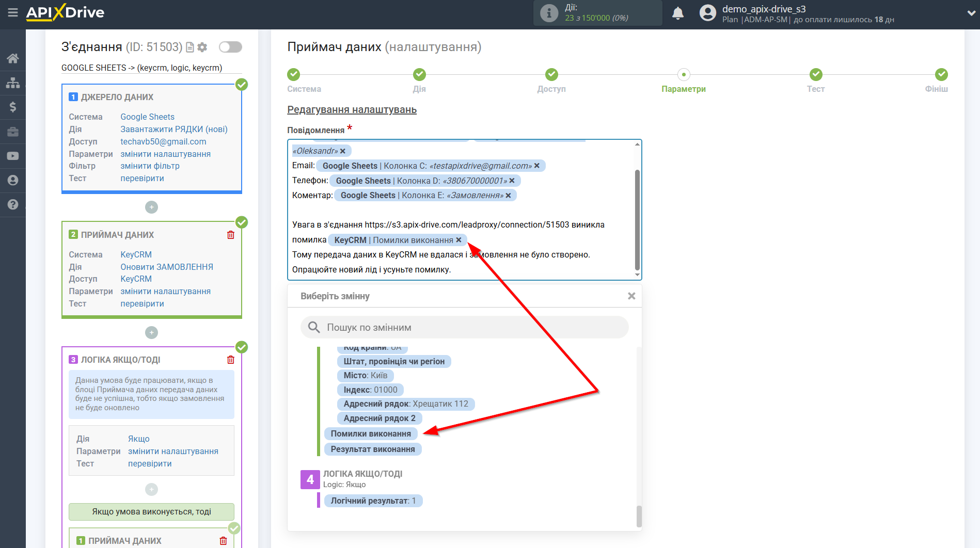
Task: Delete nested Приймач даних block
Action: (x=223, y=541)
